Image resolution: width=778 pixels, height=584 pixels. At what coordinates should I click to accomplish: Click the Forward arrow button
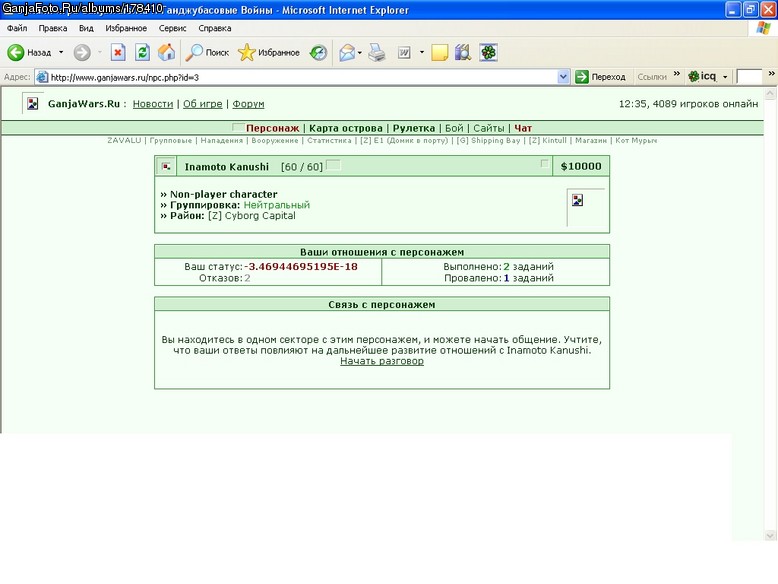click(82, 52)
